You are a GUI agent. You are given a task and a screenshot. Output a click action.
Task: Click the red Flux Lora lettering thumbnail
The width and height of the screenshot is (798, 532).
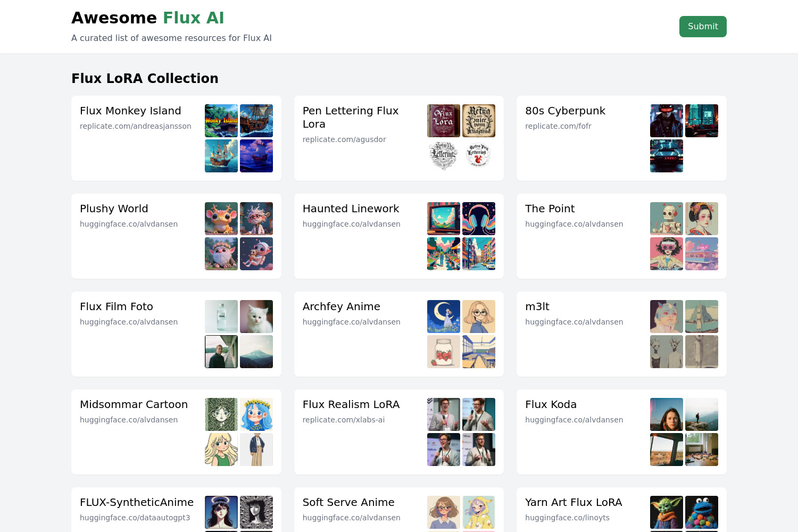click(x=444, y=121)
